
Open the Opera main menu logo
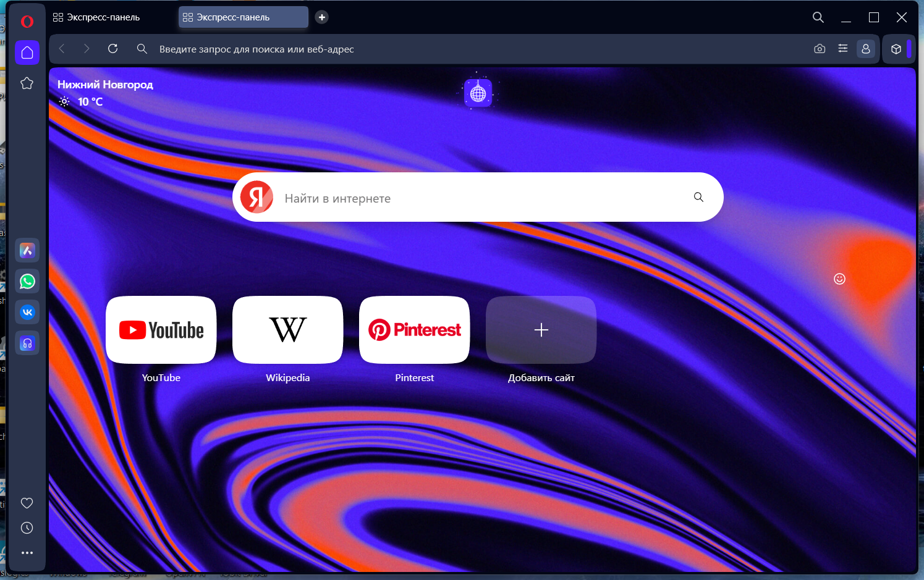tap(27, 22)
